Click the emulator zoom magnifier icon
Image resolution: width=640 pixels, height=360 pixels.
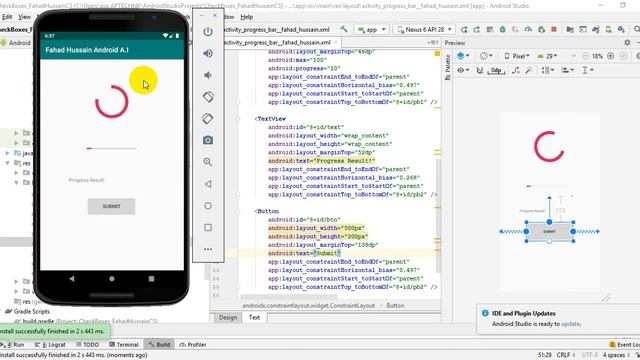click(208, 162)
